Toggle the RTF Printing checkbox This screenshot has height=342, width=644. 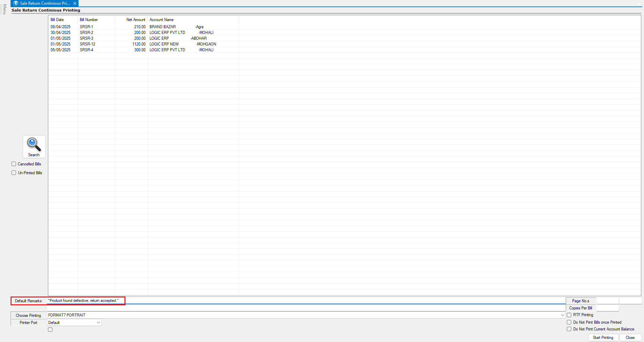point(569,315)
